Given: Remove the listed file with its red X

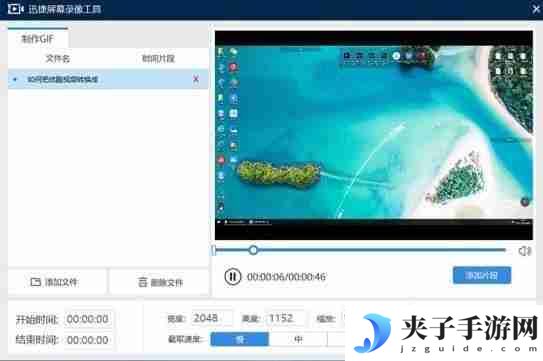Looking at the screenshot, I should (x=196, y=79).
